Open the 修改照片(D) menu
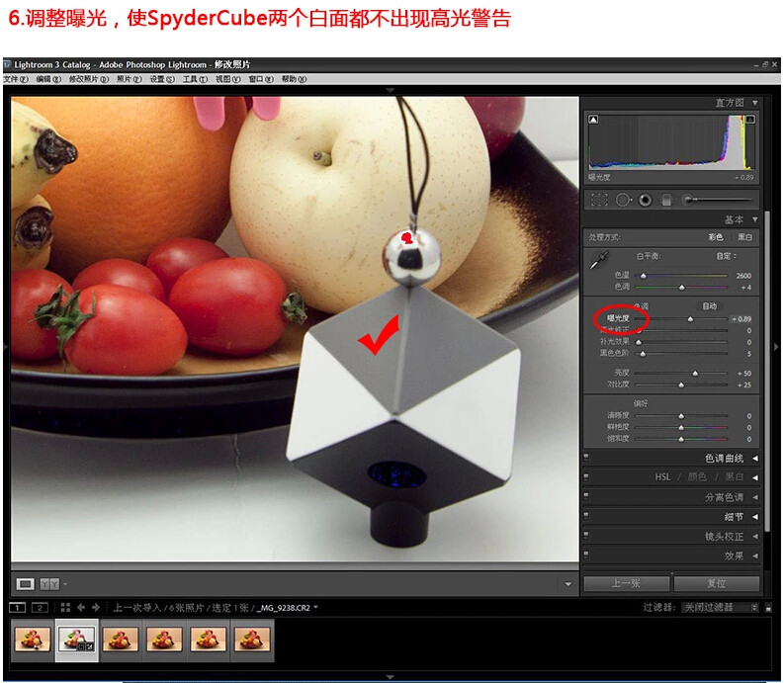This screenshot has height=683, width=784. [x=89, y=79]
